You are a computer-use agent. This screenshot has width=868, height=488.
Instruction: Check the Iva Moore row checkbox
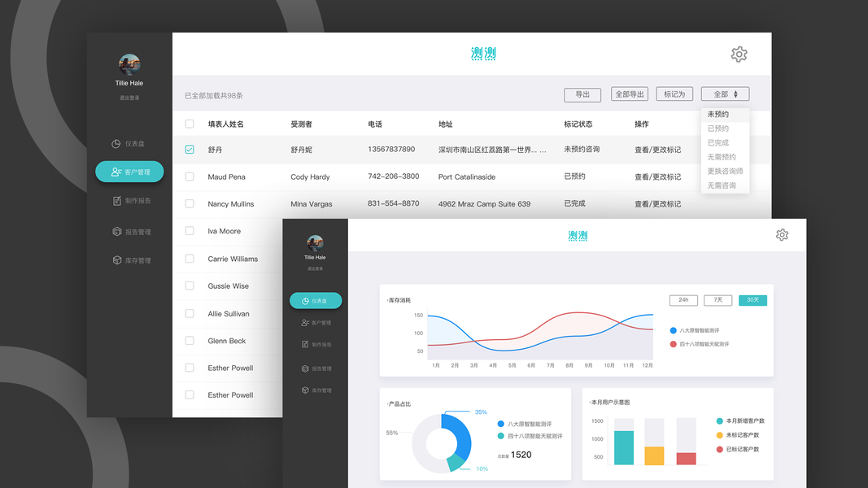click(x=190, y=231)
